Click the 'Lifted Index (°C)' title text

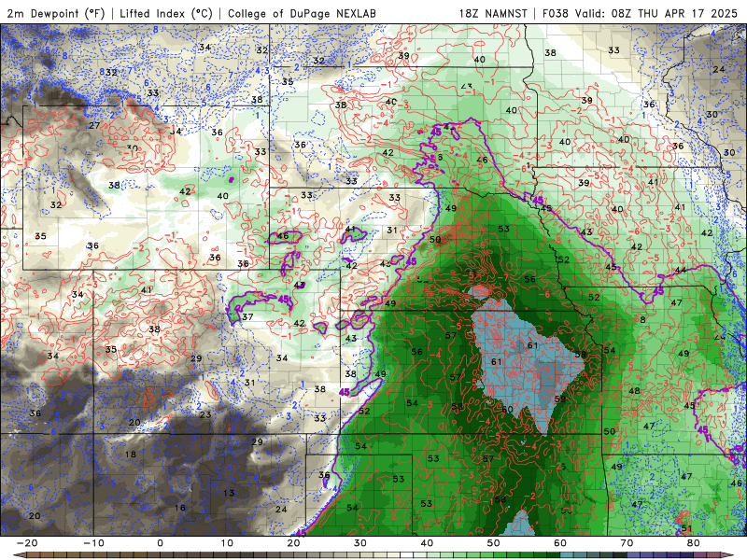[166, 13]
